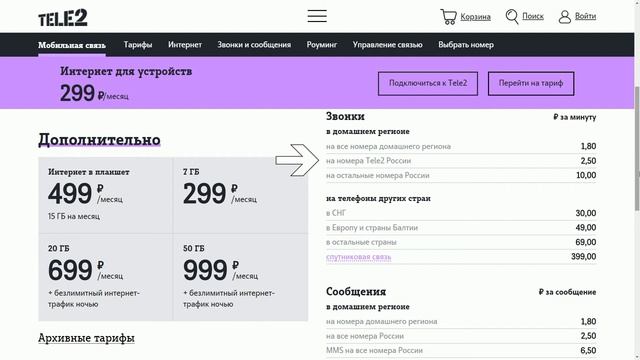This screenshot has height=360, width=640.
Task: Select the 50 ГБ 999 card
Action: pos(240,277)
